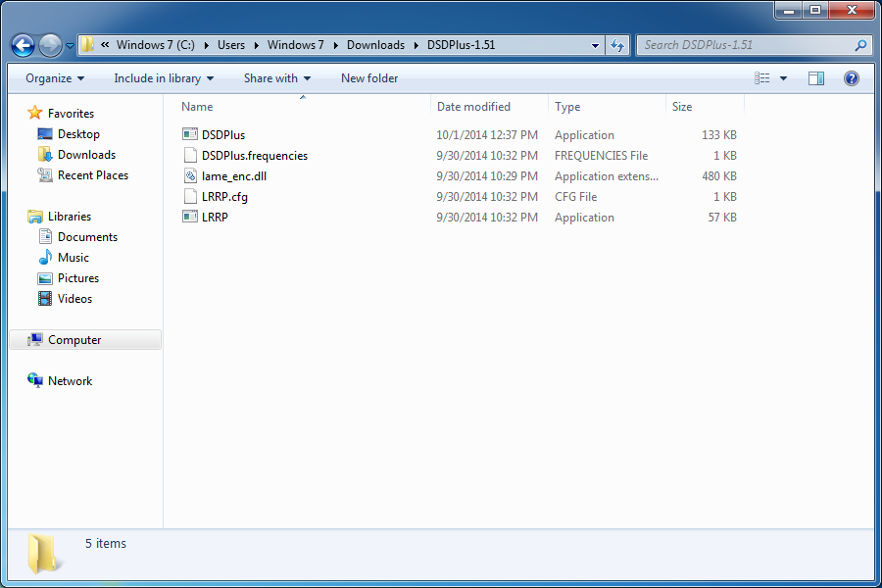The image size is (882, 588).
Task: Click FREQUENCIES File type cell
Action: coord(602,156)
